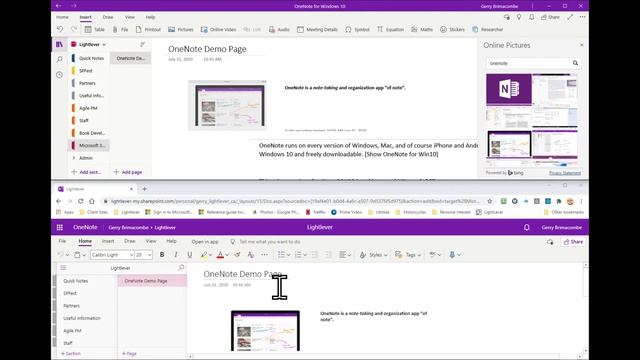Click the notification bell in desktop app

(531, 17)
